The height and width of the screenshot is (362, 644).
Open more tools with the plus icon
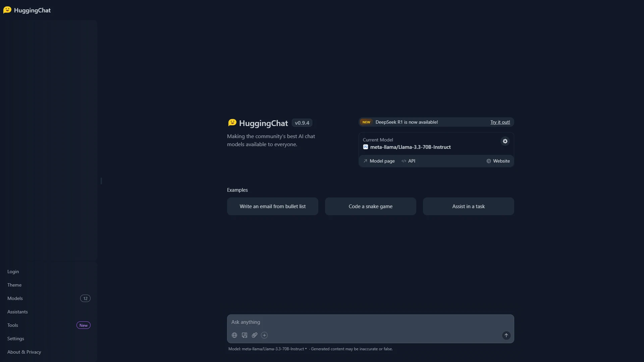tap(264, 335)
